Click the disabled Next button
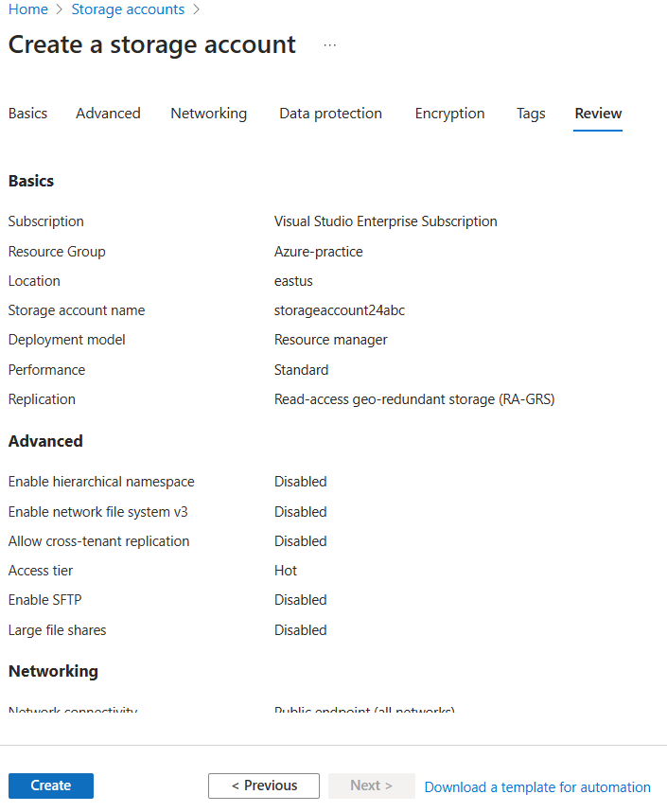This screenshot has height=812, width=667. (371, 786)
